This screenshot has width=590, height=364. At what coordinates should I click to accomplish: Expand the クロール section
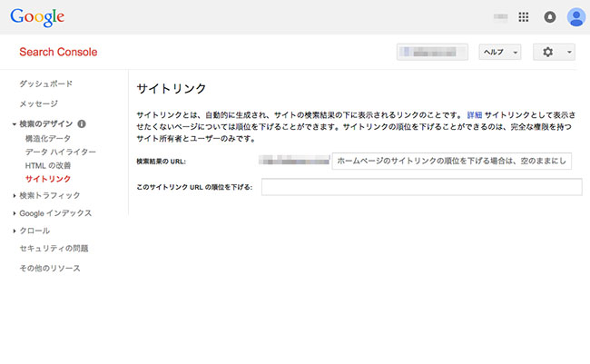coord(14,231)
